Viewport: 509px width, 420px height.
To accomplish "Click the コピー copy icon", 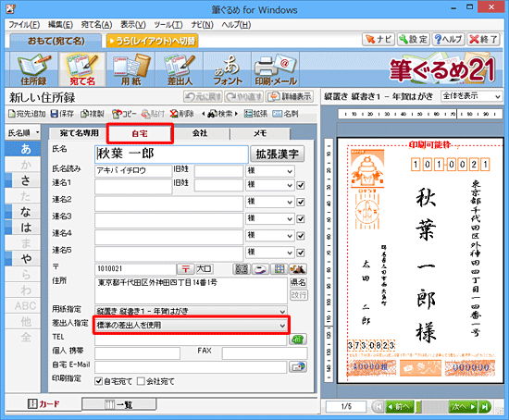I will point(124,114).
